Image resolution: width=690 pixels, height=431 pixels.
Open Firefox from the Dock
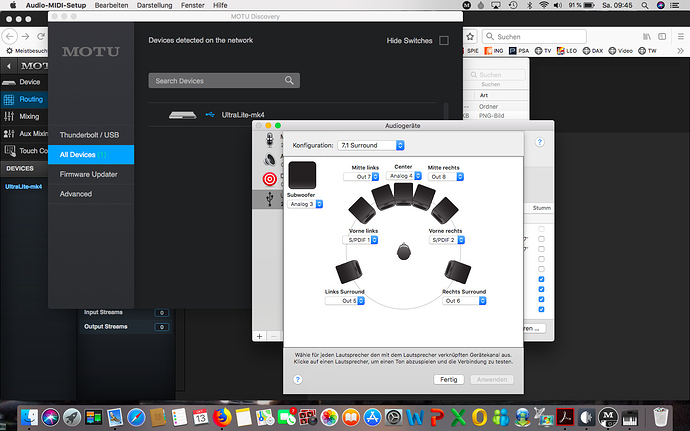pos(222,416)
